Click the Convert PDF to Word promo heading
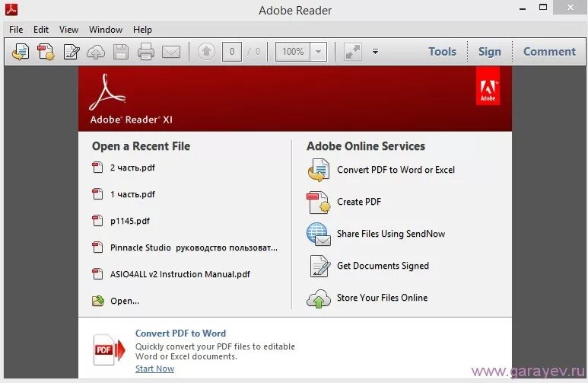 click(180, 333)
